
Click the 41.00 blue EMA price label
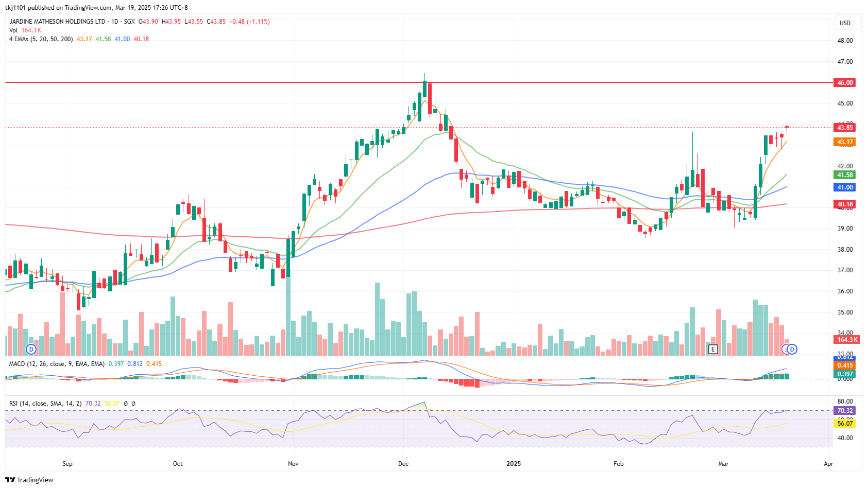point(844,187)
